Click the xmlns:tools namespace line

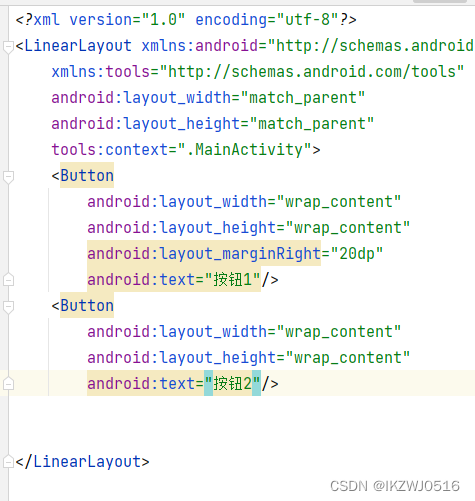[258, 72]
